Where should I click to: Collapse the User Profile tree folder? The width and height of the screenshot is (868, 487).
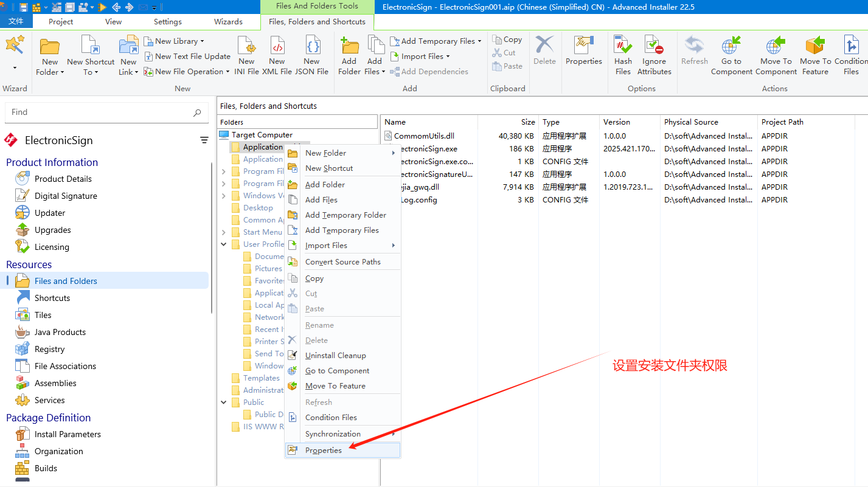(x=224, y=244)
